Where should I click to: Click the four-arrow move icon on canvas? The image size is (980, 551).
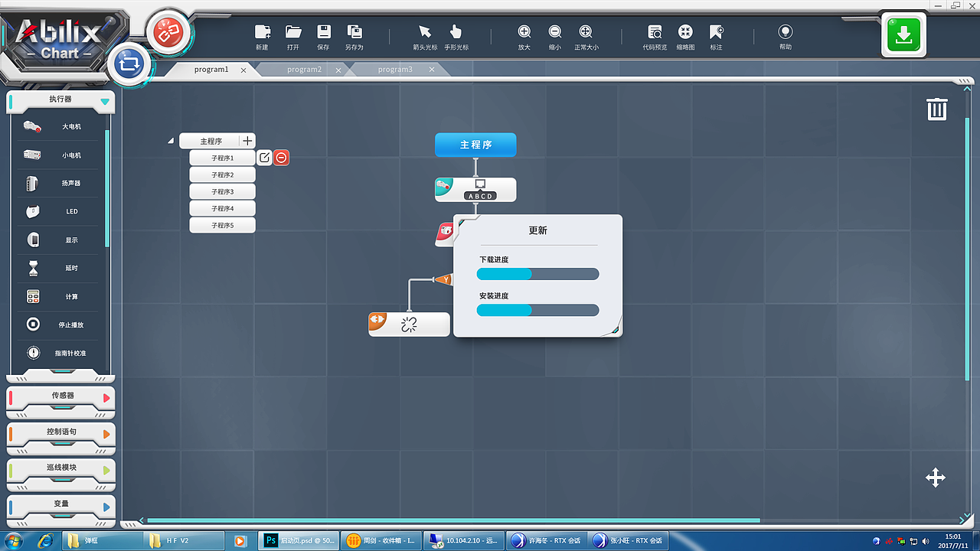(x=936, y=478)
